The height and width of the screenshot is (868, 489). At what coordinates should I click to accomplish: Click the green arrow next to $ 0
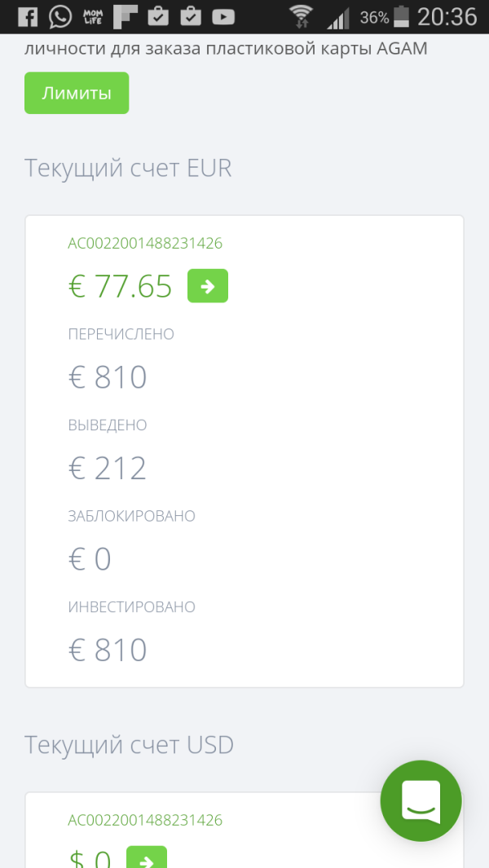tap(147, 857)
